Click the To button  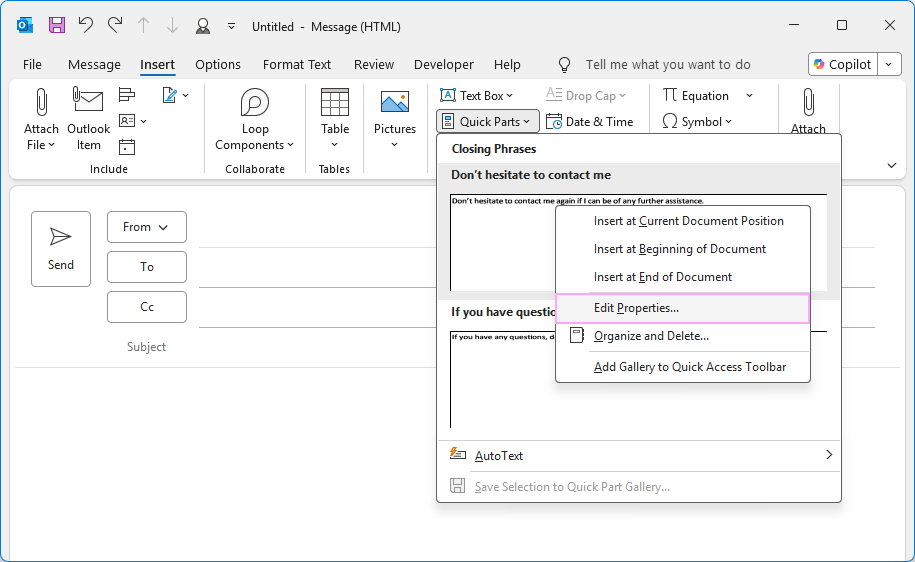point(146,267)
